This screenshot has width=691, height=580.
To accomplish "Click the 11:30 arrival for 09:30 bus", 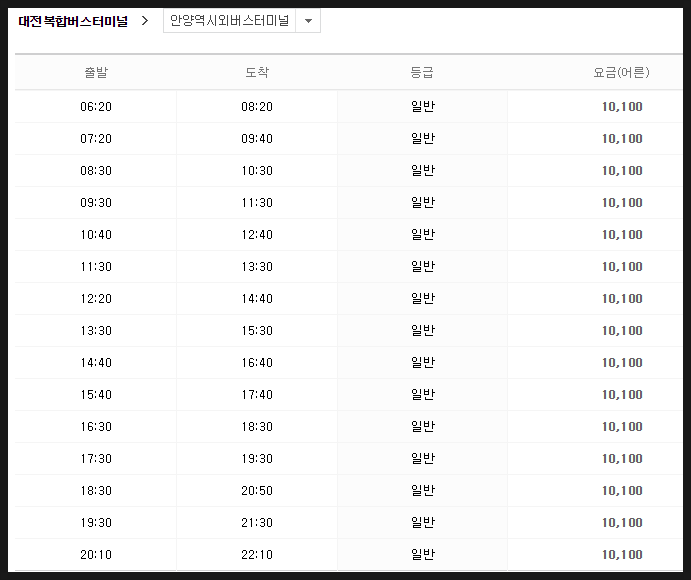I will click(257, 203).
